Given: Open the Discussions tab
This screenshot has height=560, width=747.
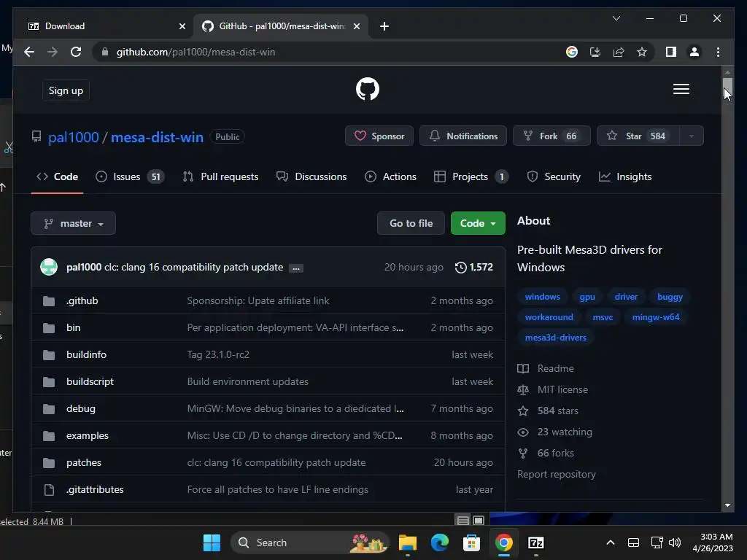Looking at the screenshot, I should pos(311,176).
